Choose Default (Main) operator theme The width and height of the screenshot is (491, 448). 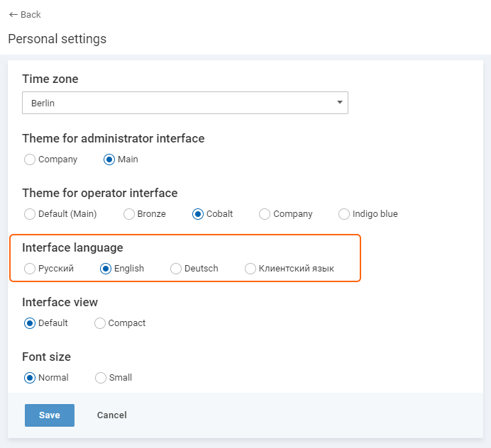(x=29, y=214)
